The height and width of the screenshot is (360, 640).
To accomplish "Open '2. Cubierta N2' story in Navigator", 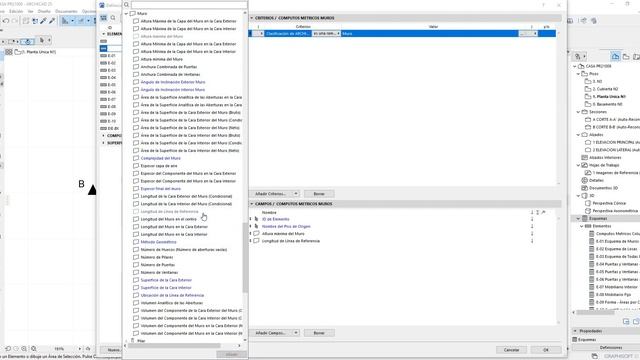I will pos(605,89).
